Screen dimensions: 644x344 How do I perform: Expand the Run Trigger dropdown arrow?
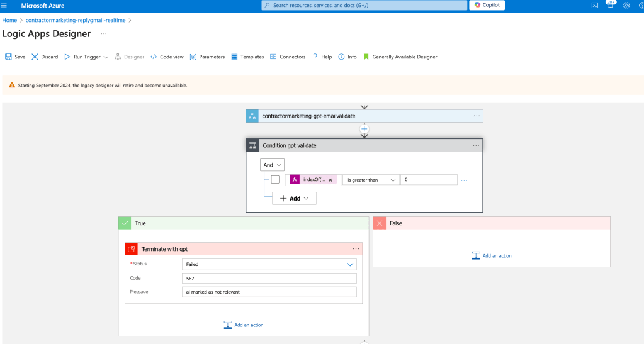106,57
